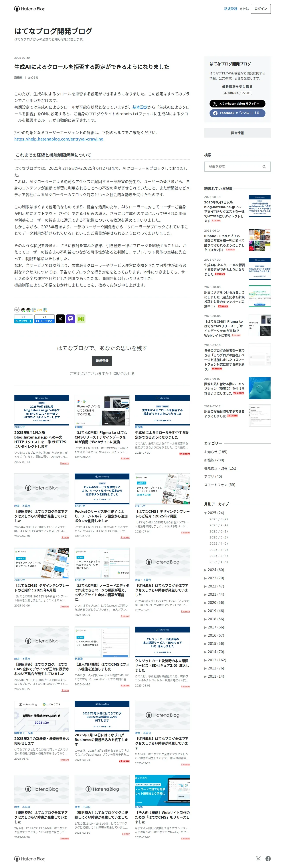
Task: Click 84 users badge under 生成AI card
Action: pos(184,454)
